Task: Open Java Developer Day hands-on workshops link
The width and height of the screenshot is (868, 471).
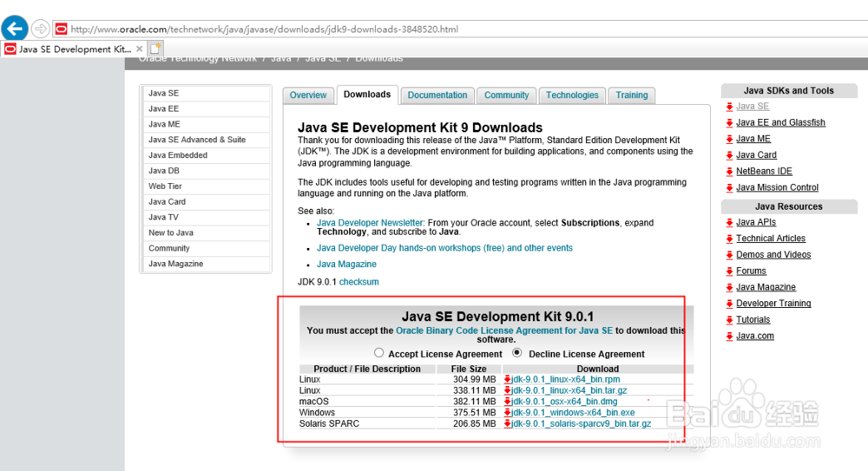Action: click(444, 248)
